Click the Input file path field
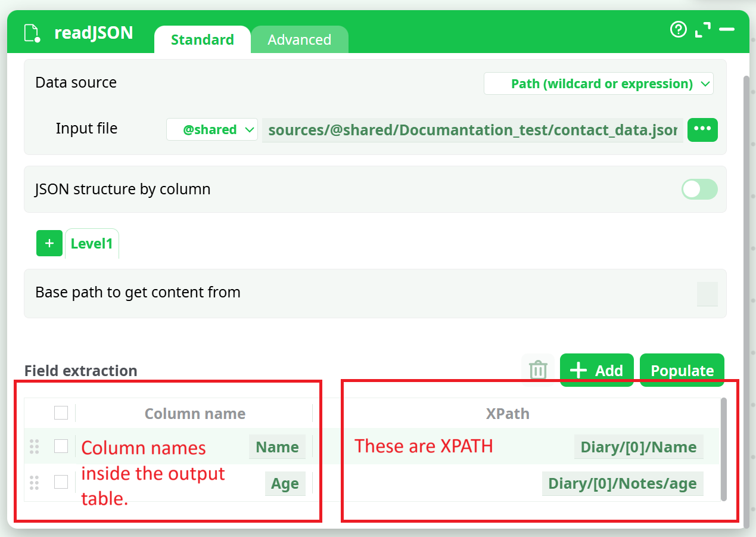The height and width of the screenshot is (537, 756). point(472,130)
